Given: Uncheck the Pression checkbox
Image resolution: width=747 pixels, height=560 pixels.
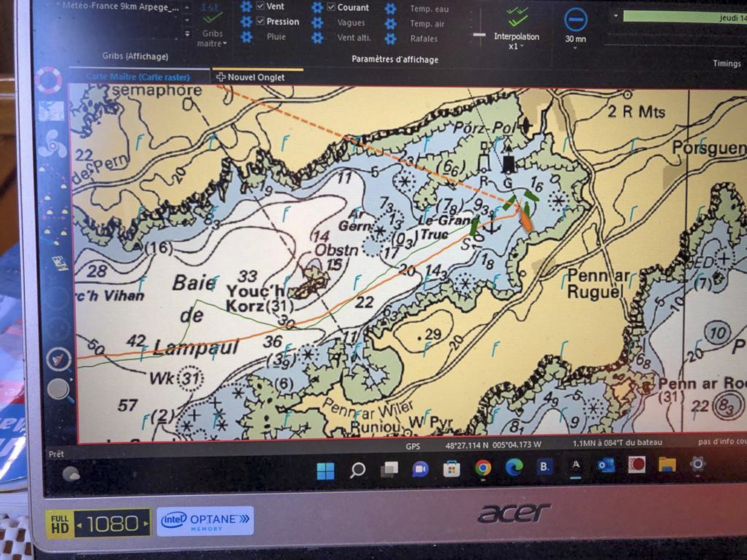Looking at the screenshot, I should [261, 21].
